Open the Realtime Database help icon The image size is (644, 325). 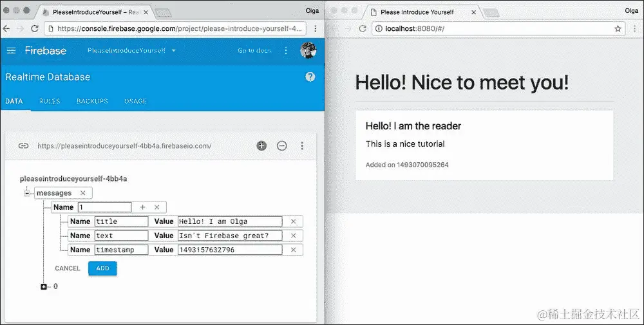tap(310, 77)
